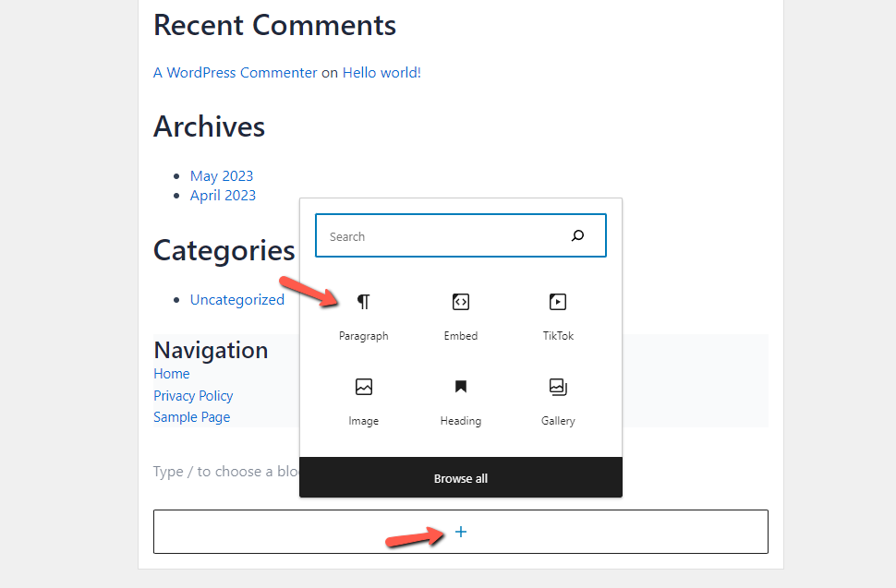The width and height of the screenshot is (896, 588).
Task: Pick the Gallery block icon
Action: (x=557, y=388)
